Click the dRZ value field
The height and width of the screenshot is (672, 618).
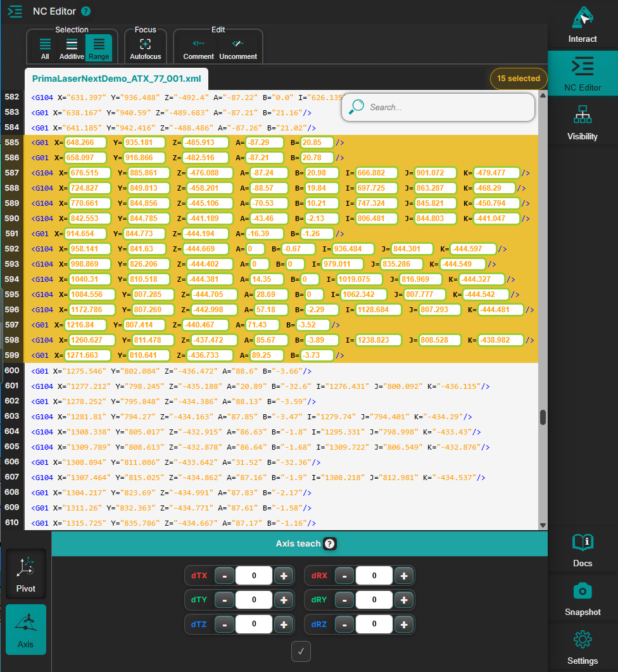click(x=374, y=624)
